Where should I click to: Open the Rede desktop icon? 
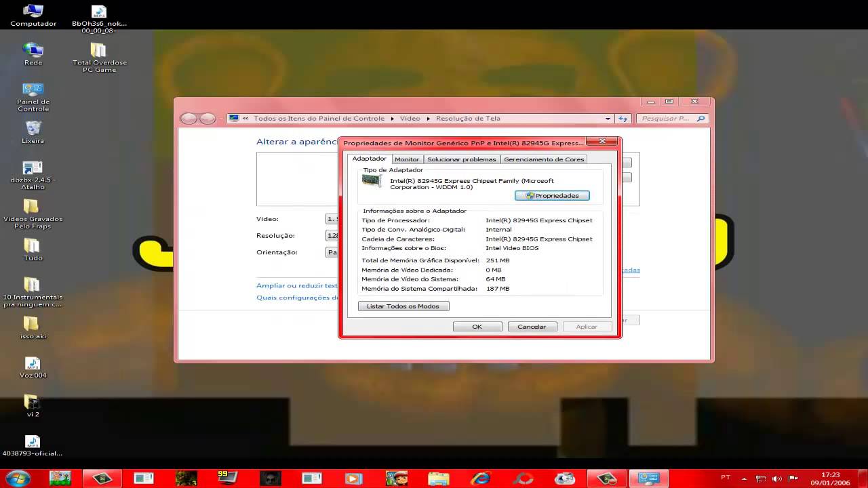pyautogui.click(x=33, y=54)
